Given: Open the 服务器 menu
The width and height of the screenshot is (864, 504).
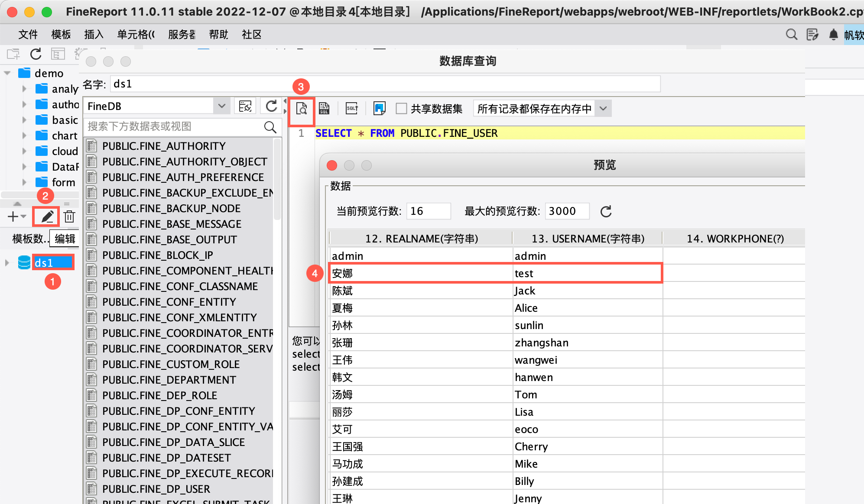Looking at the screenshot, I should click(182, 34).
